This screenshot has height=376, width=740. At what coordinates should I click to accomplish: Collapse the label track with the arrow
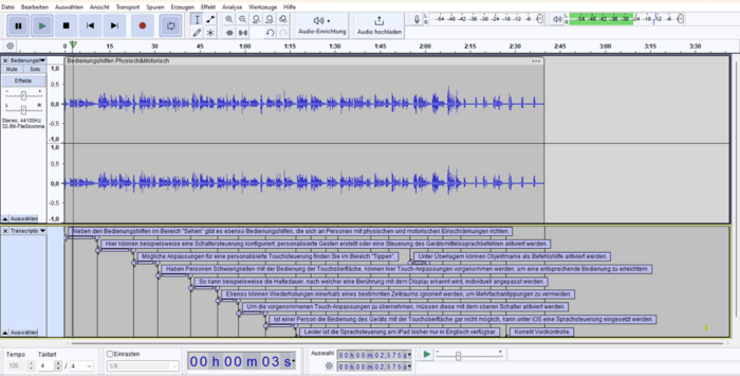click(5, 332)
